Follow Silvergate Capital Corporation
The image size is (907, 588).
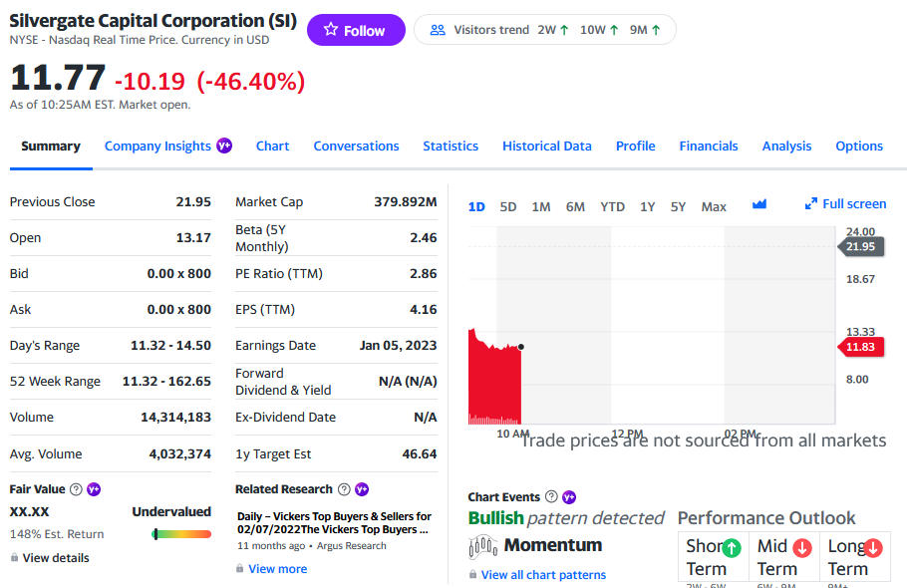(356, 30)
